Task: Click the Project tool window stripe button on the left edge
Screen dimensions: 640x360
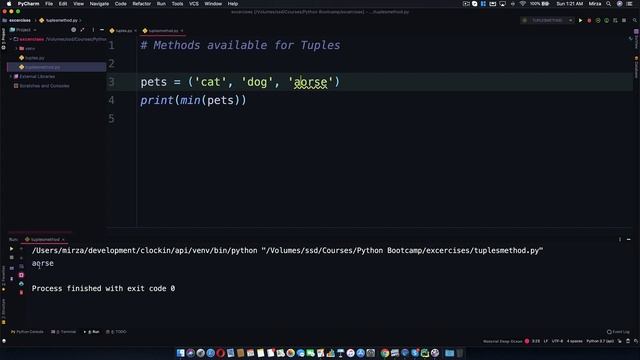Action: tap(3, 39)
